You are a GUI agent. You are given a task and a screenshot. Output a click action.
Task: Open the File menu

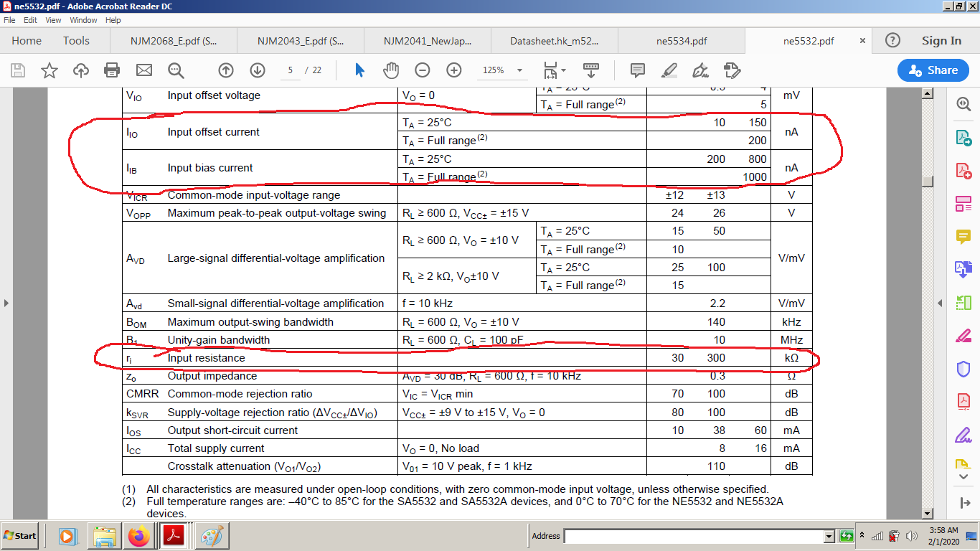[x=9, y=20]
